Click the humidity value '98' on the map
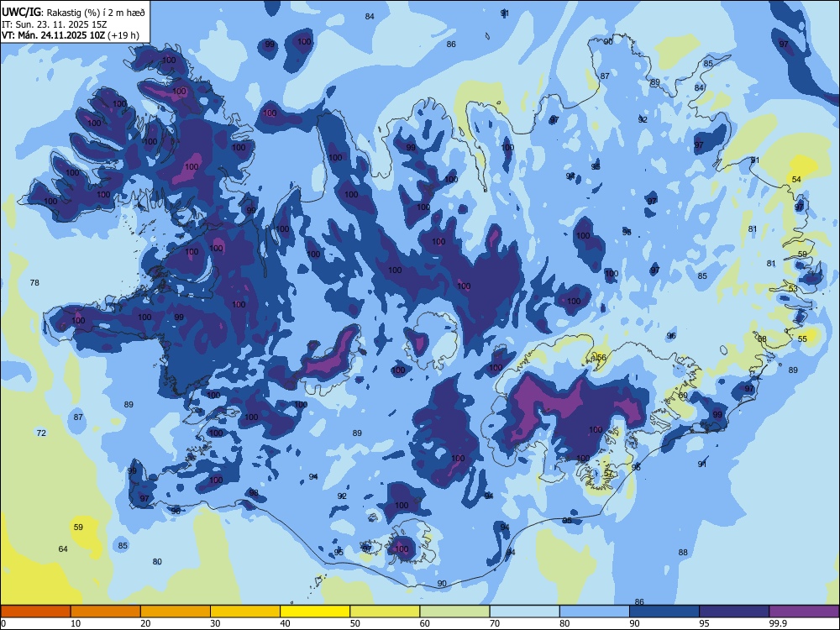Image resolution: width=840 pixels, height=630 pixels. [x=254, y=493]
